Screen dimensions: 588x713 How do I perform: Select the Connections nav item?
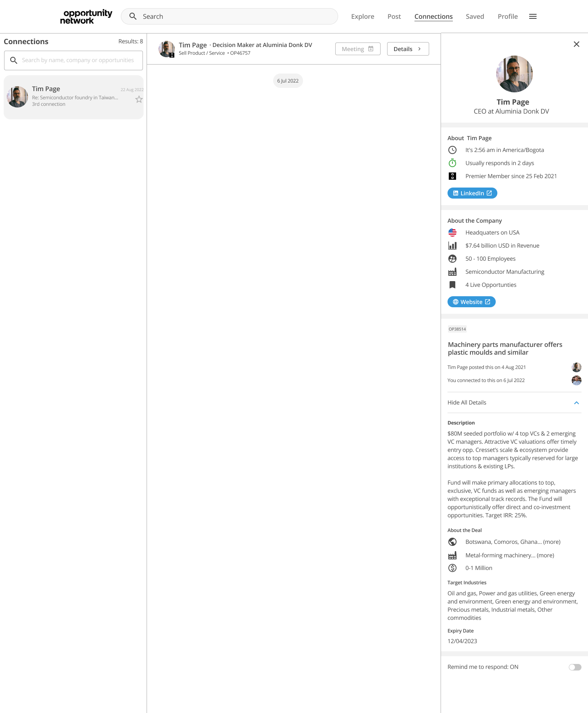click(434, 16)
